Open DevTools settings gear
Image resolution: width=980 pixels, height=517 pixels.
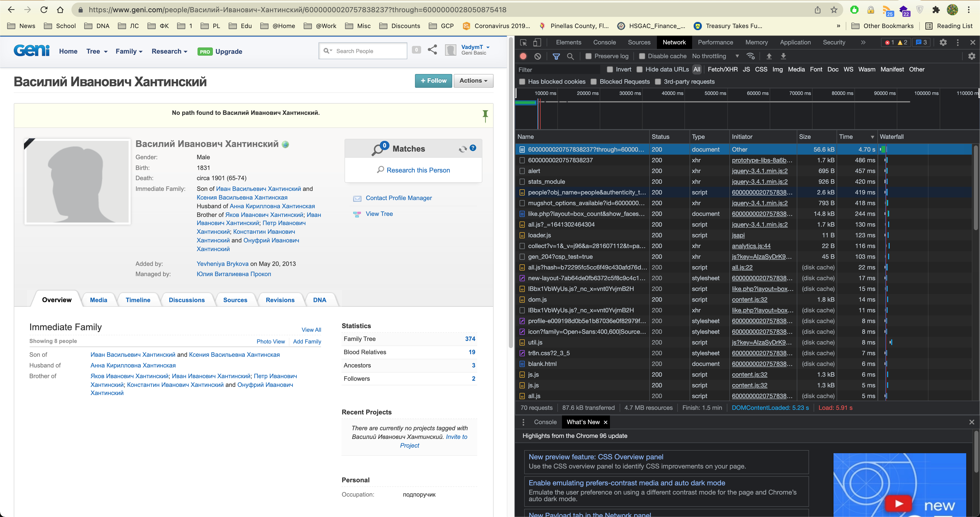click(943, 42)
